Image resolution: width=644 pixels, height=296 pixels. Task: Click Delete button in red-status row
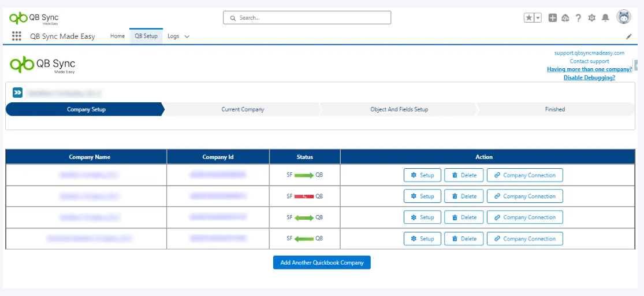coord(464,196)
